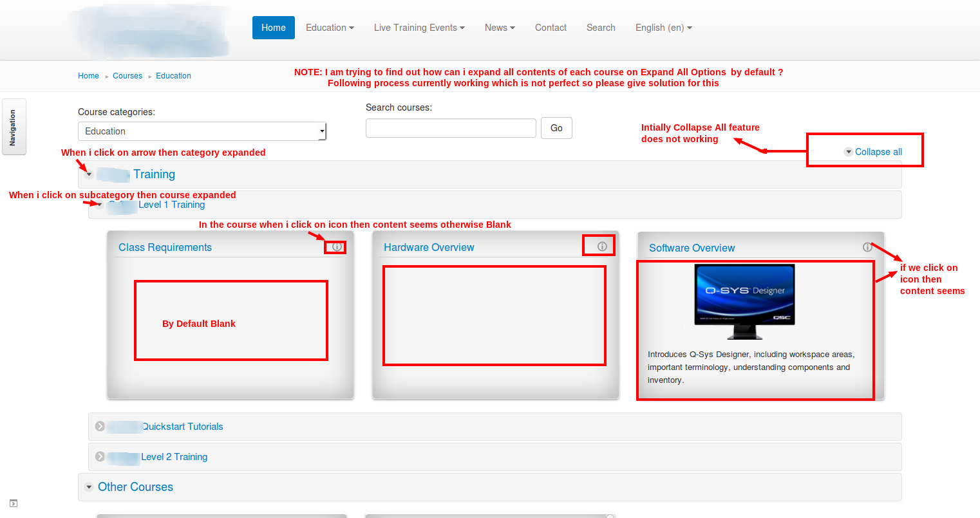980x518 pixels.
Task: Collapse the Training category arrow
Action: tap(89, 174)
